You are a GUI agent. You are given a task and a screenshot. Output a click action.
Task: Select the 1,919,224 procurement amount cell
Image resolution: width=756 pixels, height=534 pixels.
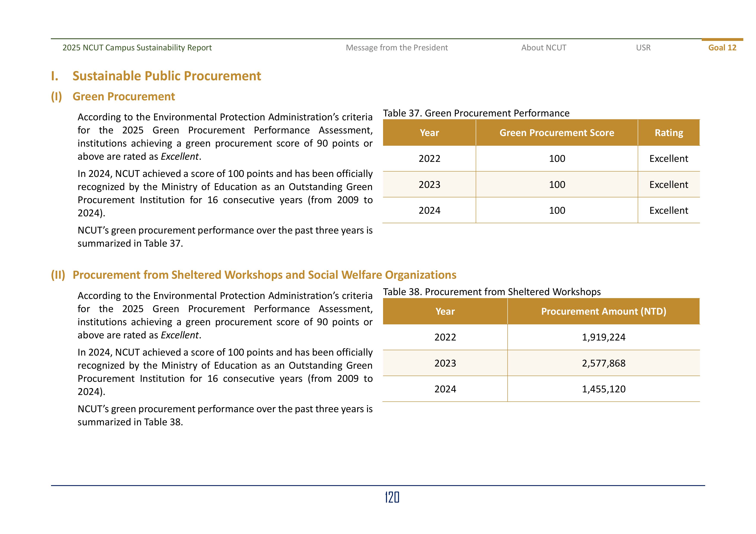(603, 337)
